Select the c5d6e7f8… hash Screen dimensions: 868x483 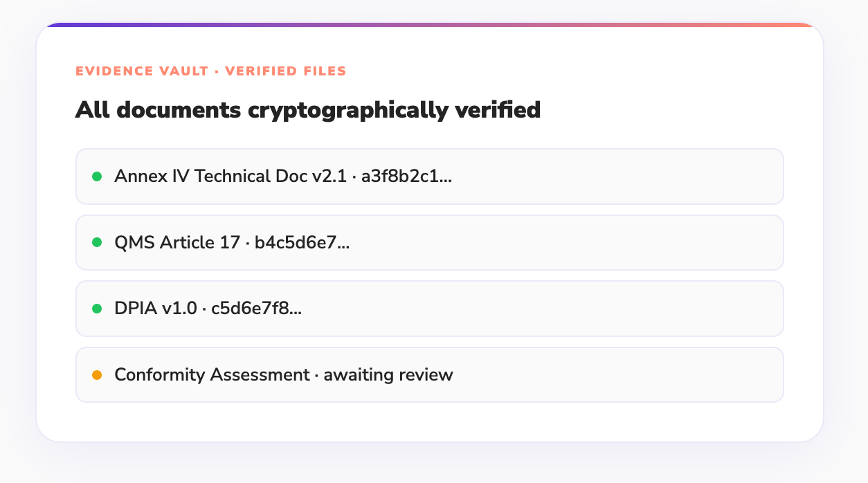pos(256,309)
